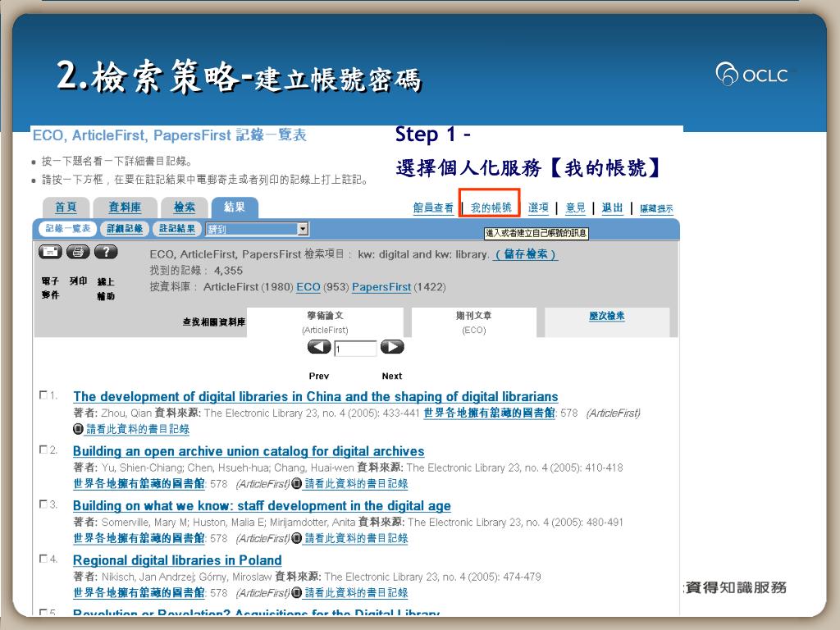Select the 結果 tab
This screenshot has height=630, width=840.
point(235,208)
